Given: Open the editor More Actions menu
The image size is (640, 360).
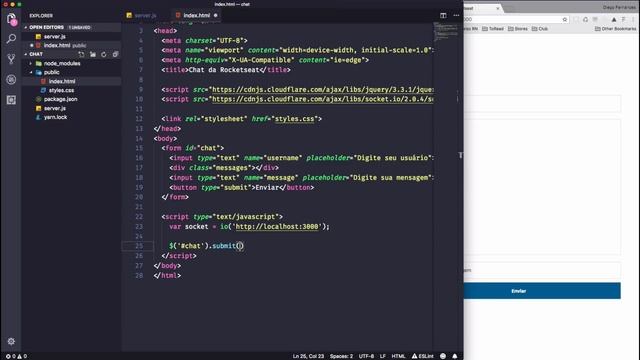Looking at the screenshot, I should pyautogui.click(x=456, y=16).
